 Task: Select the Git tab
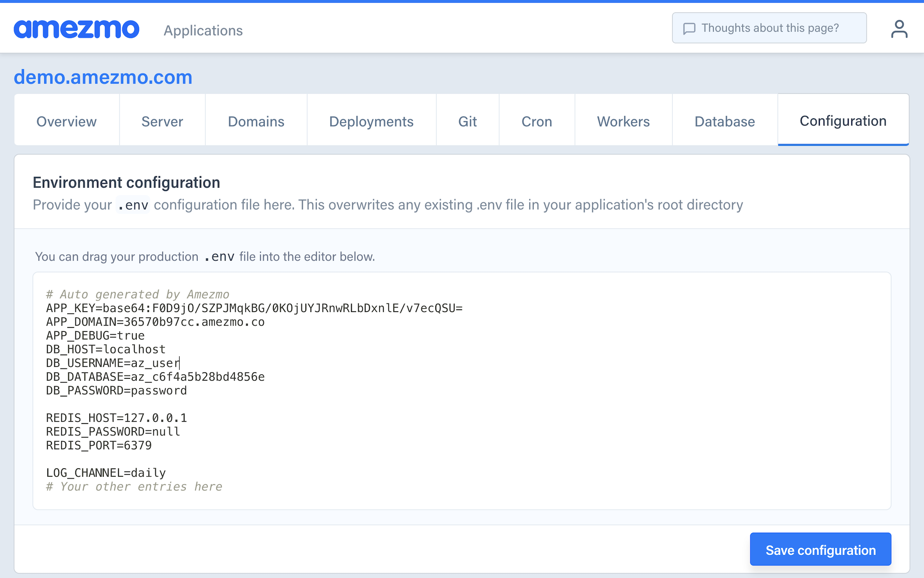tap(467, 121)
